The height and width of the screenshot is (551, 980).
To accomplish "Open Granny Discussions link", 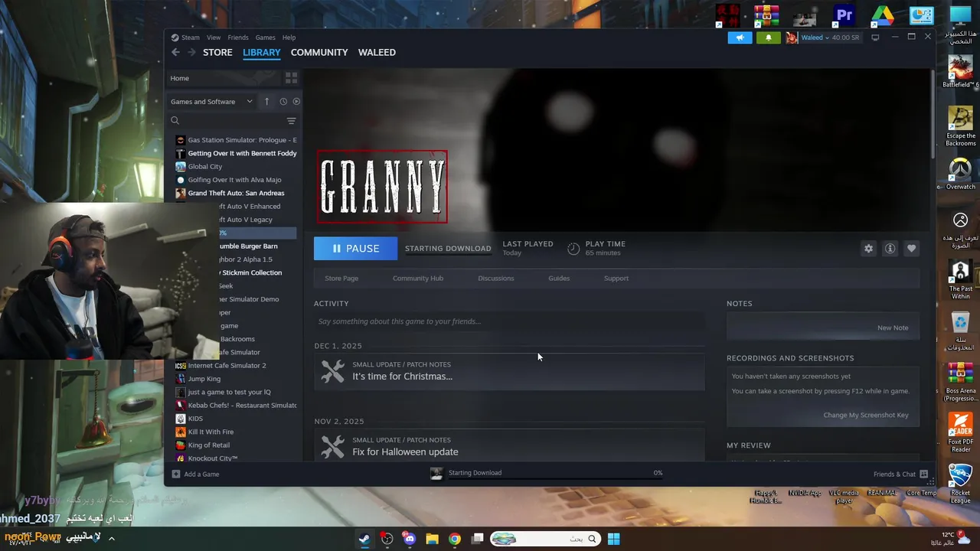I will [x=496, y=278].
